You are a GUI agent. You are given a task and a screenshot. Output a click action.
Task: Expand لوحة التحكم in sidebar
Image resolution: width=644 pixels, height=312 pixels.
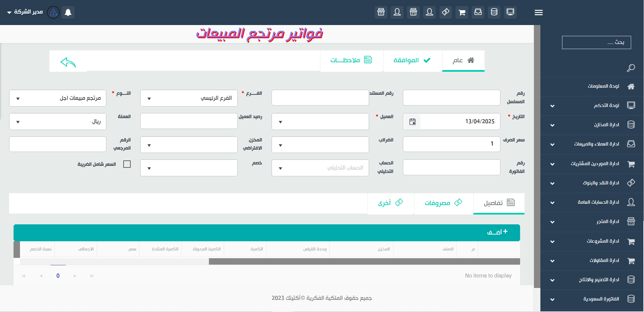click(592, 106)
